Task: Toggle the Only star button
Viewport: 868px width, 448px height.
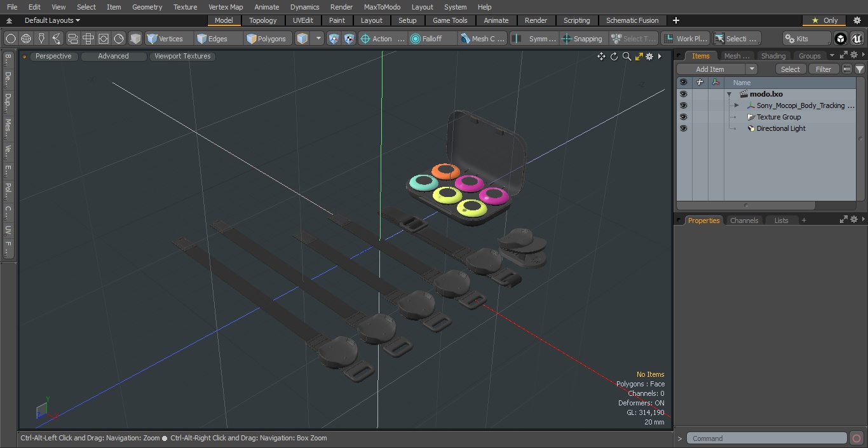Action: (824, 20)
